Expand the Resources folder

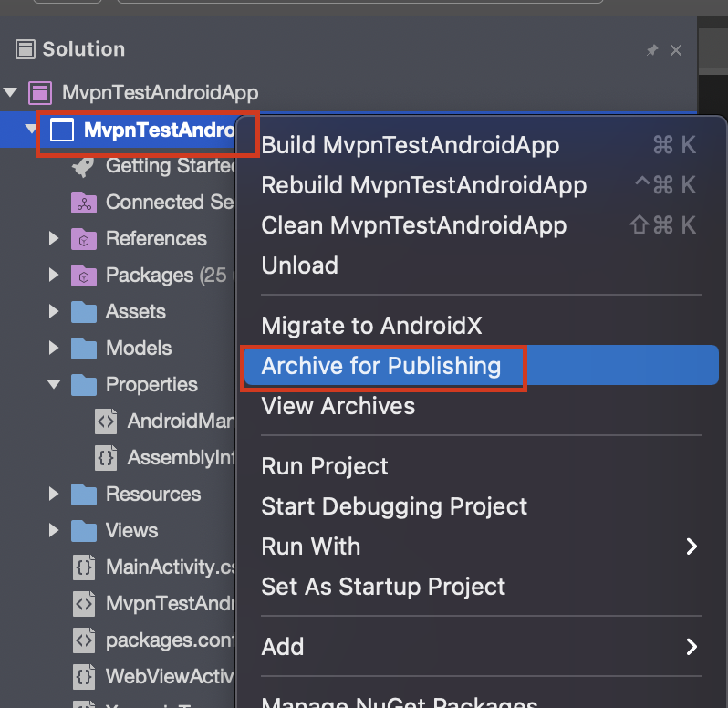[55, 495]
